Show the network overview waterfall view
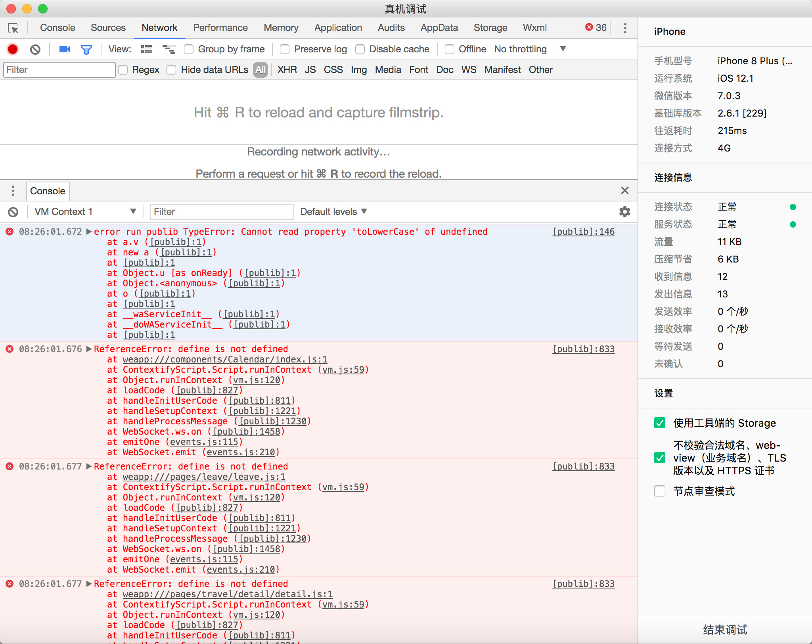The height and width of the screenshot is (644, 812). pyautogui.click(x=169, y=49)
